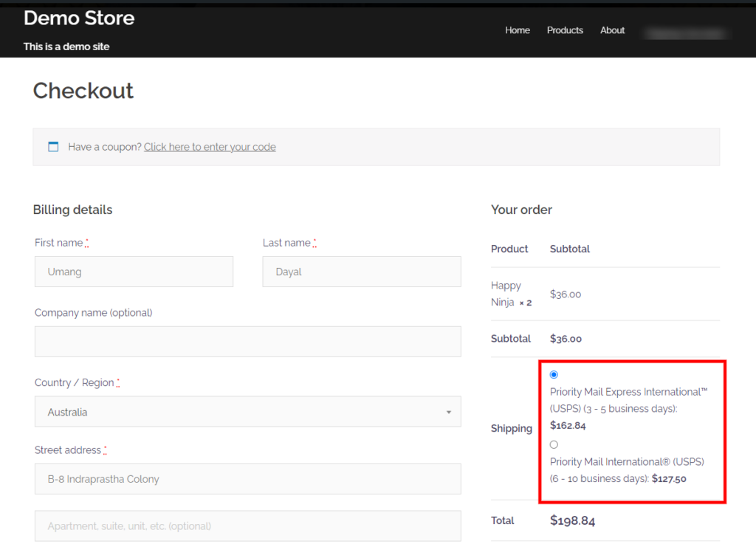Click the Happy Ninja product in the order summary
The image size is (756, 555).
click(x=511, y=294)
